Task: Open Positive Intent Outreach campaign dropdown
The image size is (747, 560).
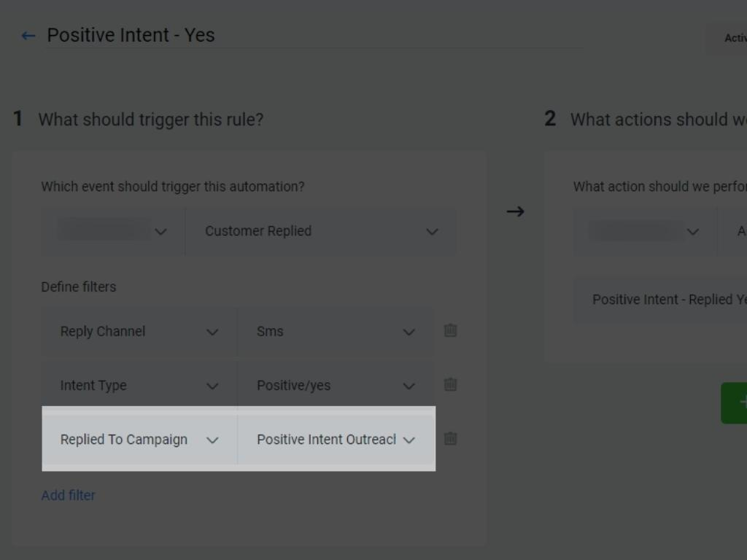Action: (x=336, y=440)
